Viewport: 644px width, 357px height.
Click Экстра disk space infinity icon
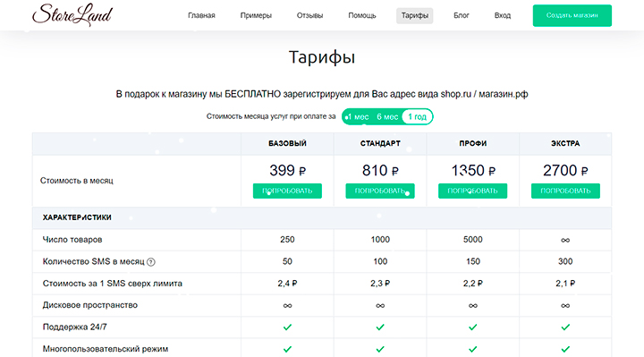click(565, 306)
